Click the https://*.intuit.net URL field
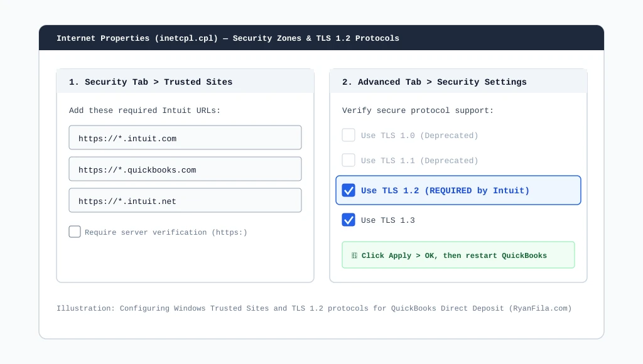Viewport: 643px width, 364px height. [185, 200]
